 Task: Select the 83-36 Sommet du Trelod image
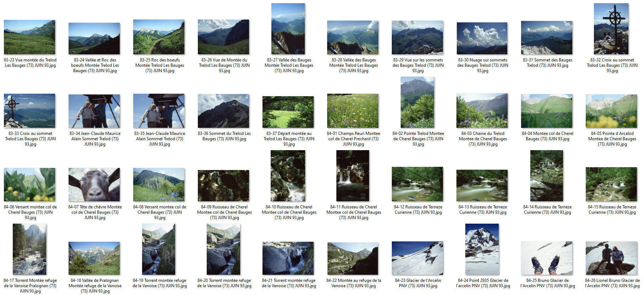point(223,111)
